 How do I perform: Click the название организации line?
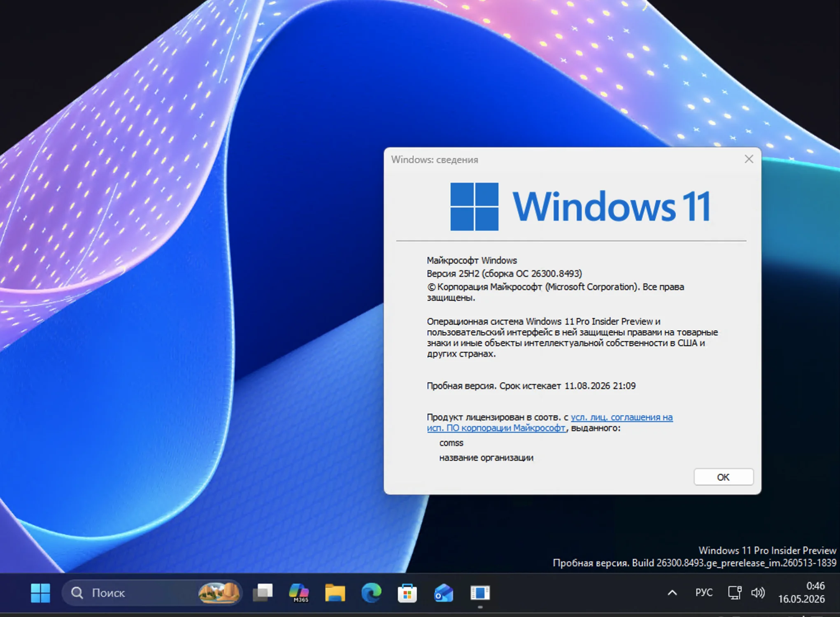click(486, 458)
